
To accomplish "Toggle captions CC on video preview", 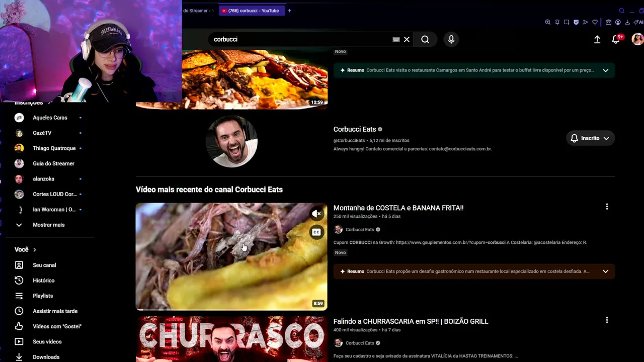I will point(316,232).
